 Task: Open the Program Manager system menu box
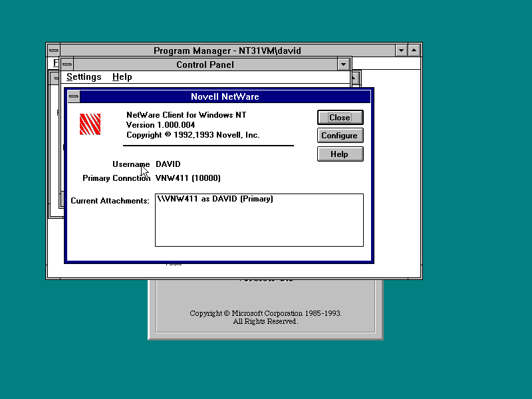(53, 51)
